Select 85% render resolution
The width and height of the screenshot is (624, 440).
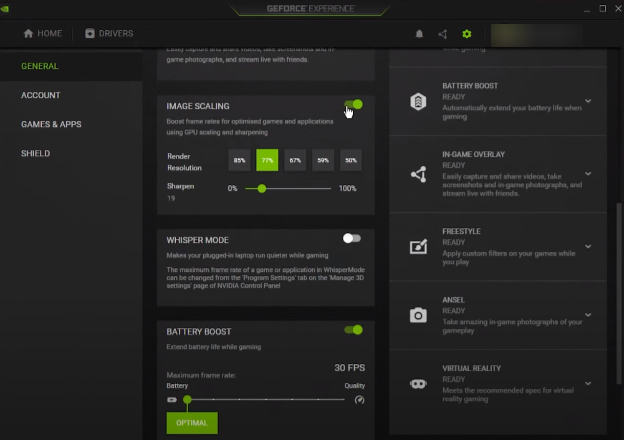239,160
